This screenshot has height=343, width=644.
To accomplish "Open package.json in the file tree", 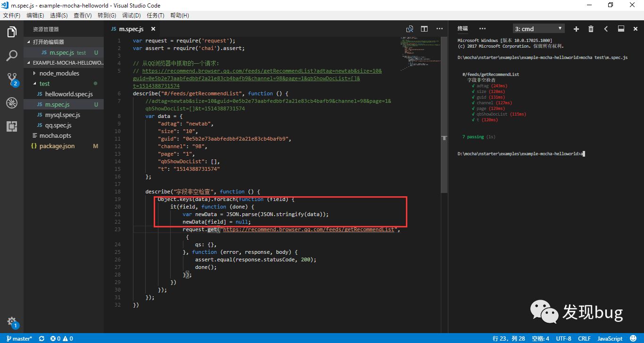I will (x=64, y=146).
